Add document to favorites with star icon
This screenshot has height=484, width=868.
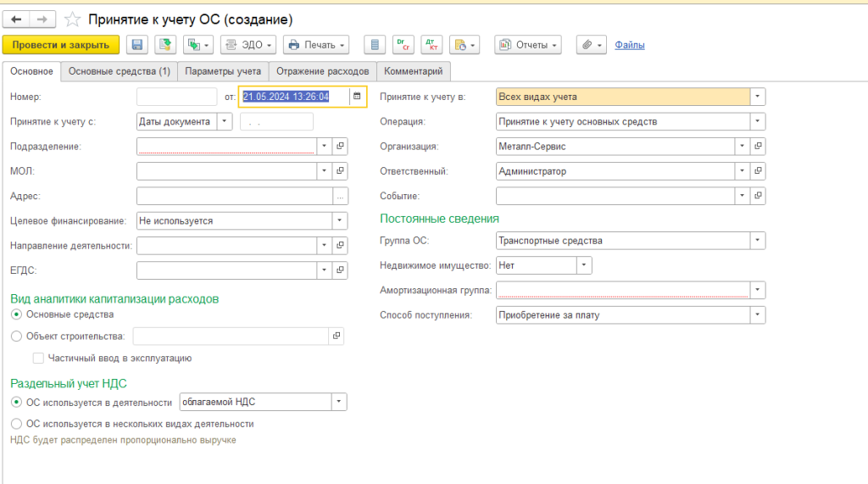(73, 19)
